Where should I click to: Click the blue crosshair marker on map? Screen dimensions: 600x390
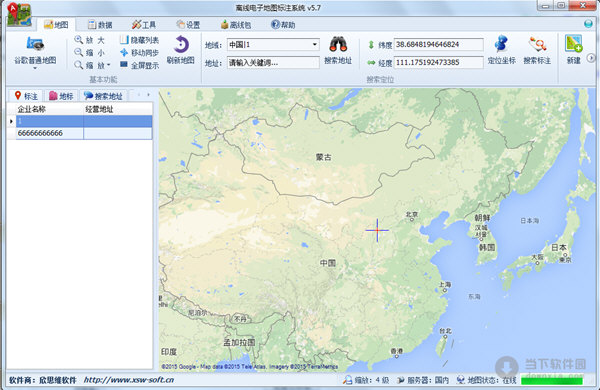377,230
